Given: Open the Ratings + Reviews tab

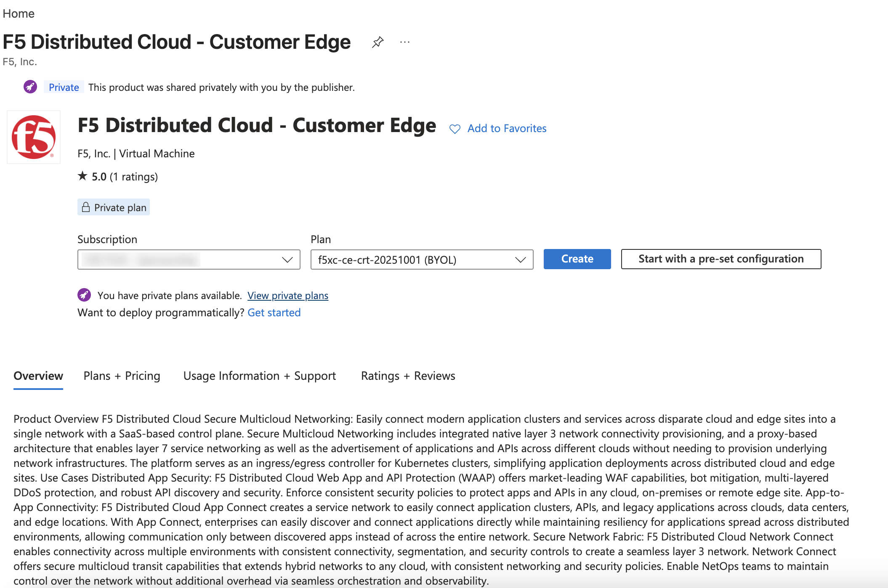Looking at the screenshot, I should click(407, 376).
